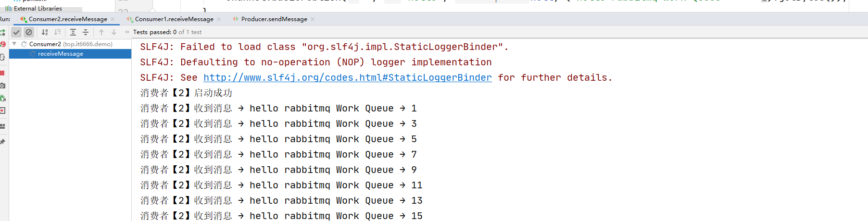Jump to previous failed test arrow

(x=101, y=32)
